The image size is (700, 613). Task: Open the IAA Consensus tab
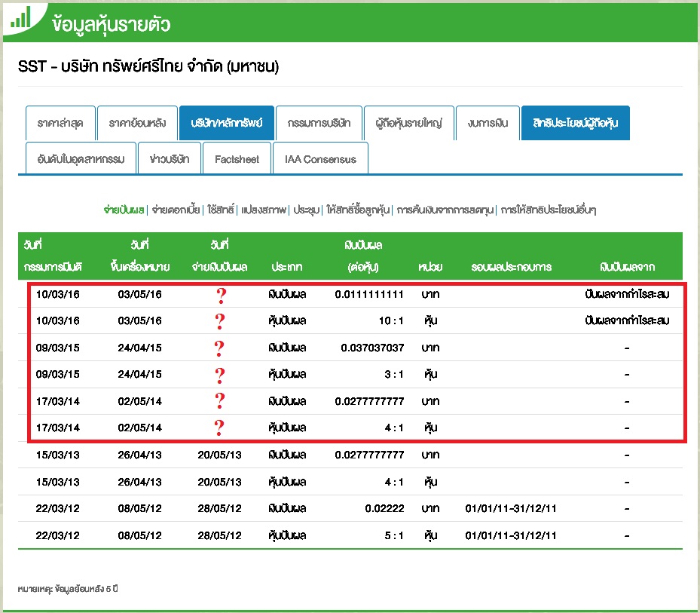click(x=320, y=158)
